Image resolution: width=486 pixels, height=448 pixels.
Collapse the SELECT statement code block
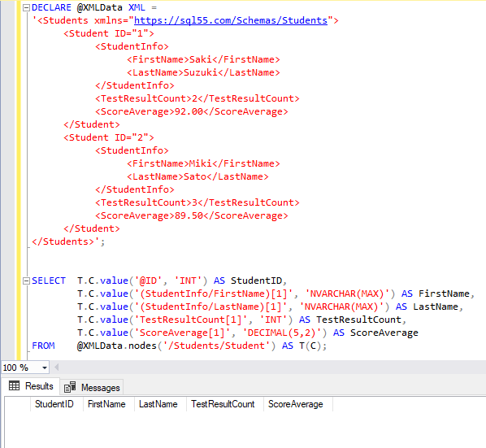(26, 281)
